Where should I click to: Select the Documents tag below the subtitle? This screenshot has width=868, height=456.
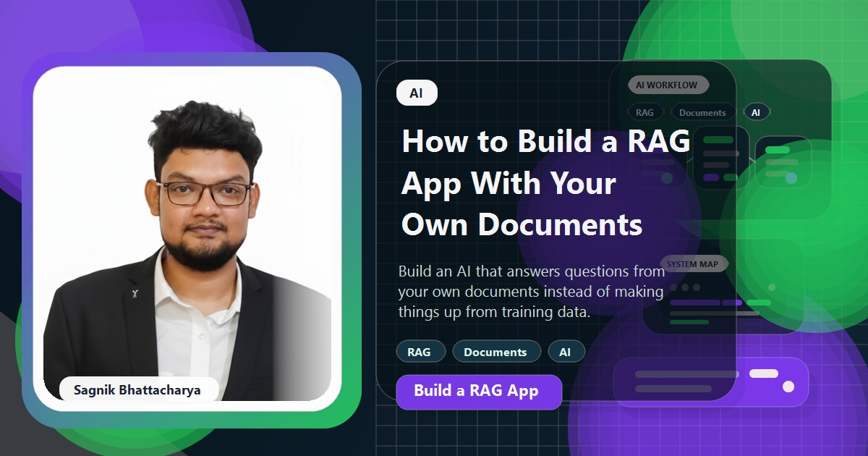click(x=496, y=351)
